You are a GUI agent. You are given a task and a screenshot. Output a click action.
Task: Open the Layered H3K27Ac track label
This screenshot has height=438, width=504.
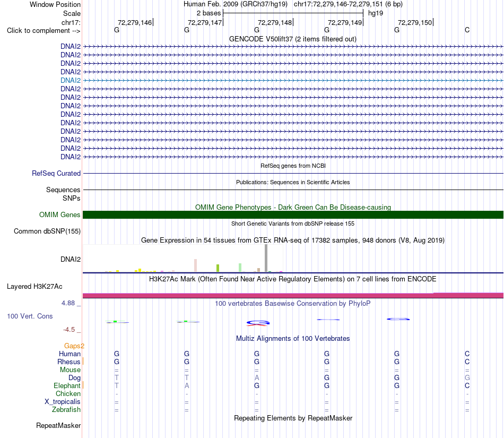(34, 287)
